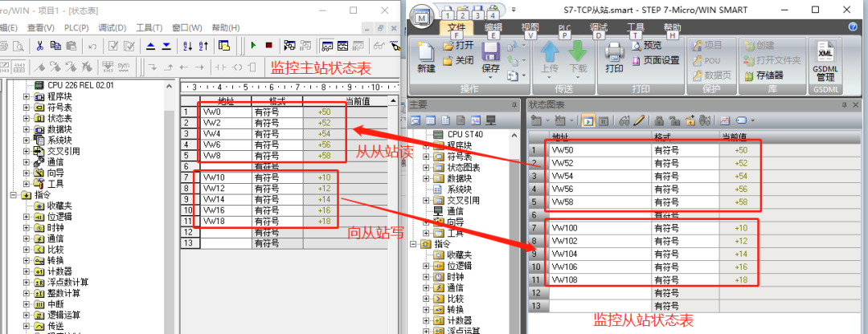Viewport: 868px width, 334px height.
Task: Click 打开 button in ribbon
Action: pos(458,45)
